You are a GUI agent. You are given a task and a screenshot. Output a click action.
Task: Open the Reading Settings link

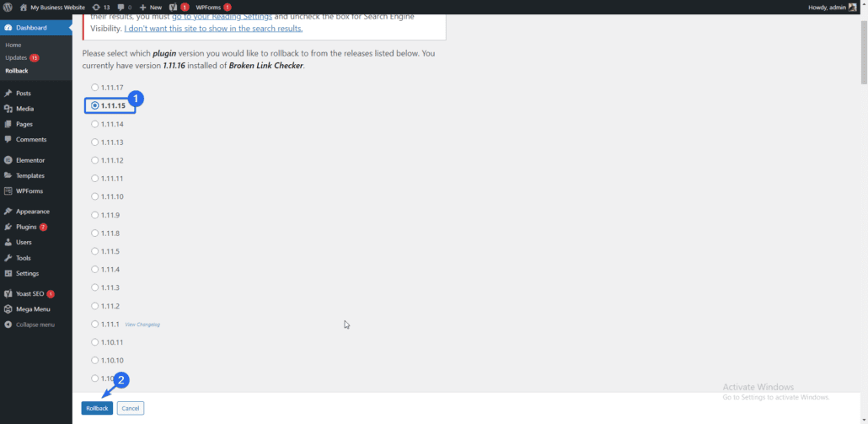[222, 16]
